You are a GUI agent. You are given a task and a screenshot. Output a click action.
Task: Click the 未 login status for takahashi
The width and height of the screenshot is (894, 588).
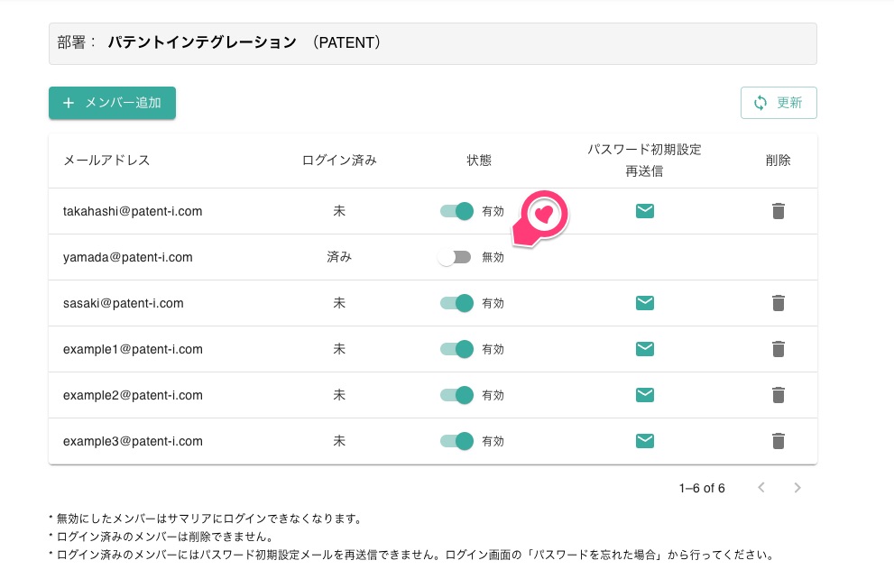339,211
